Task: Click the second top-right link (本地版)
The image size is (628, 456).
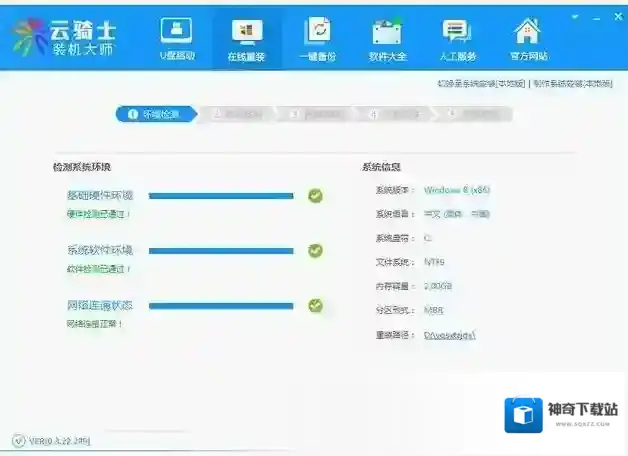Action: [x=572, y=85]
